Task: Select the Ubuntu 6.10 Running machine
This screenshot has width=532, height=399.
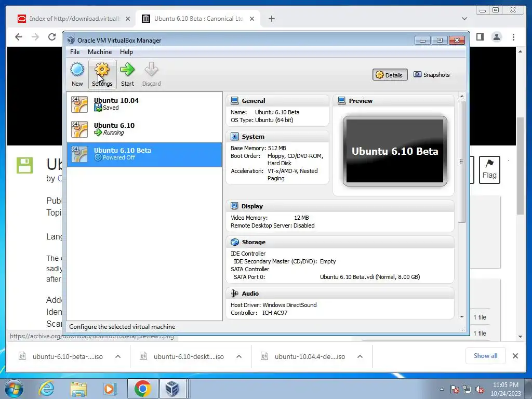Action: click(x=144, y=129)
